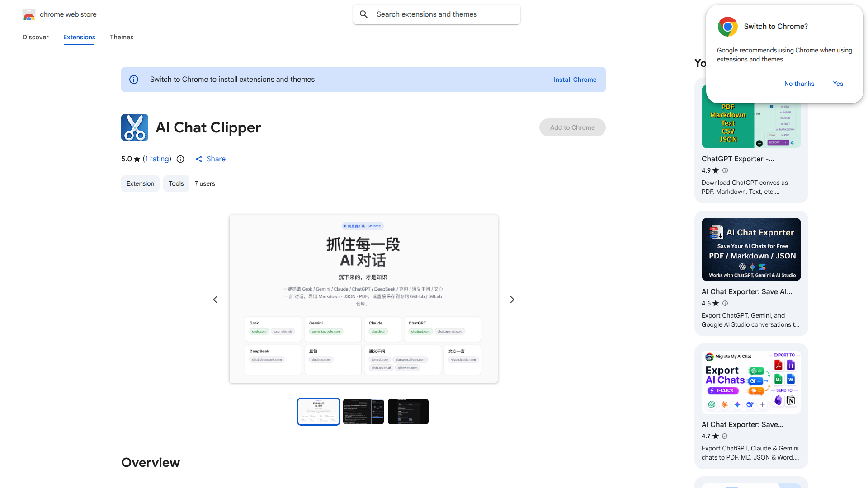Screen dimensions: 868x488
Task: Open rating info icon next to 1 rating
Action: pyautogui.click(x=180, y=159)
